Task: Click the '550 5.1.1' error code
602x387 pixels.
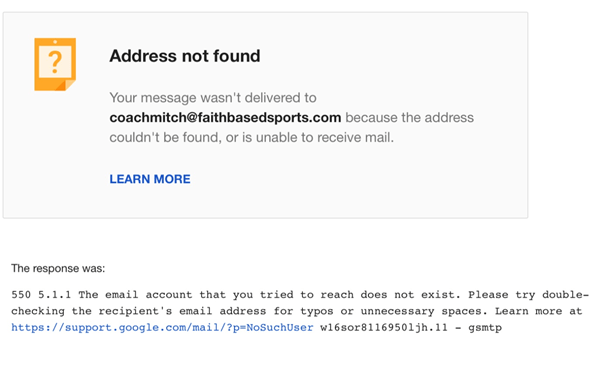Action: [x=41, y=294]
